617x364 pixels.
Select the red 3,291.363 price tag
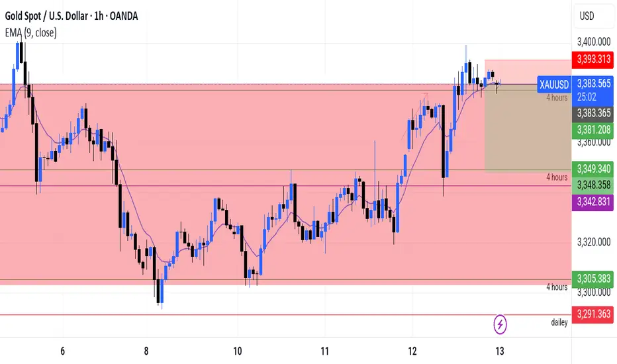pos(593,314)
